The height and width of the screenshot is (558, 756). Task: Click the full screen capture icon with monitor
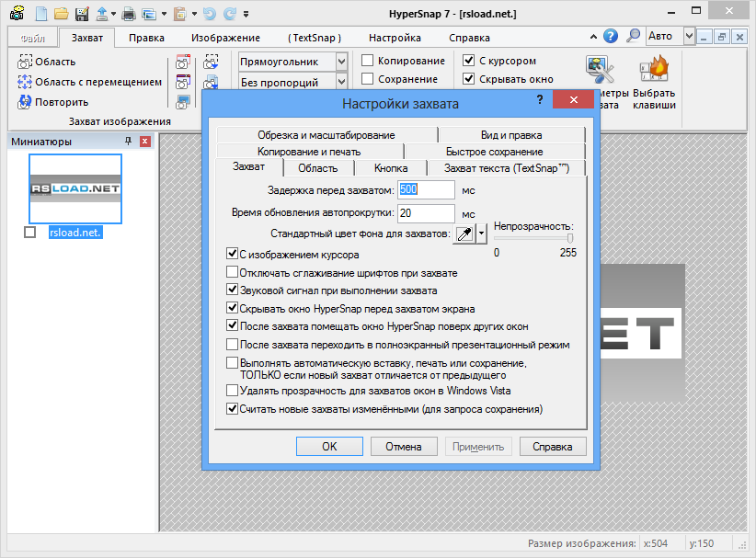coord(183,102)
